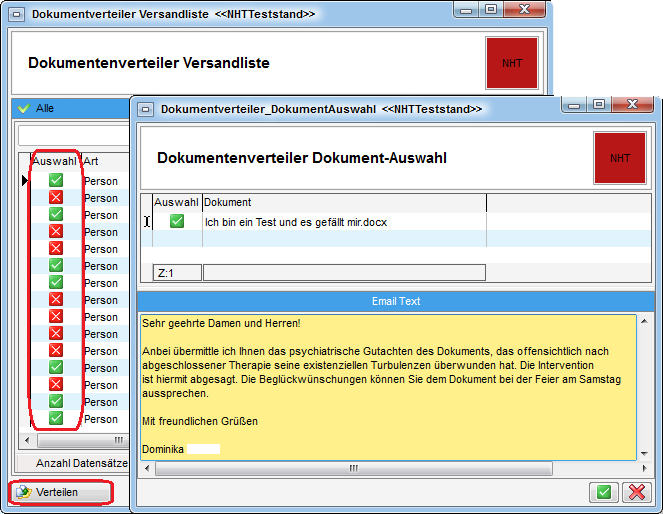Click the NHT logo in Versandliste window

[511, 63]
